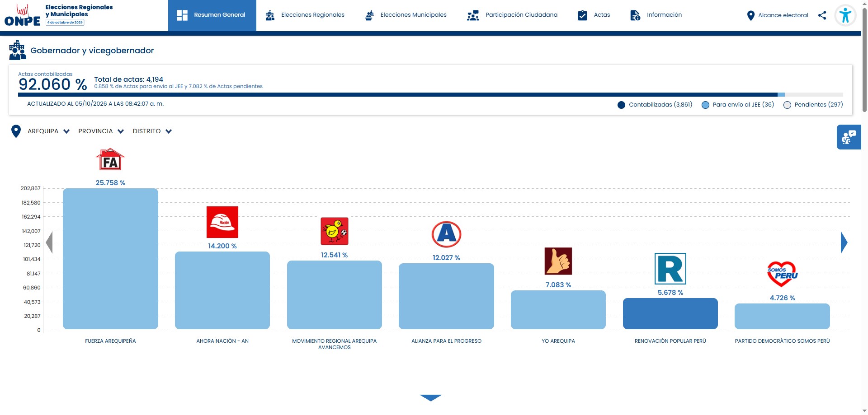Click the actas progress bar
The width and height of the screenshot is (868, 415).
point(430,95)
